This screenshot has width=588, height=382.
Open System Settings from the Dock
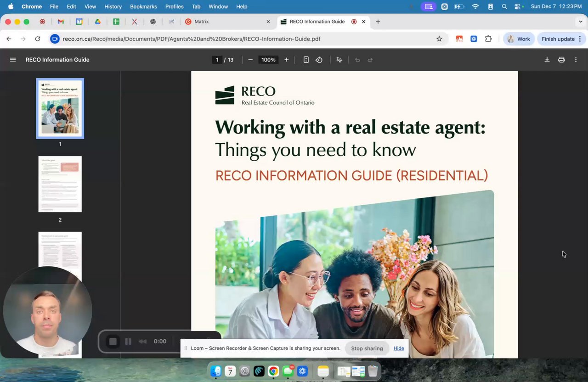click(245, 371)
